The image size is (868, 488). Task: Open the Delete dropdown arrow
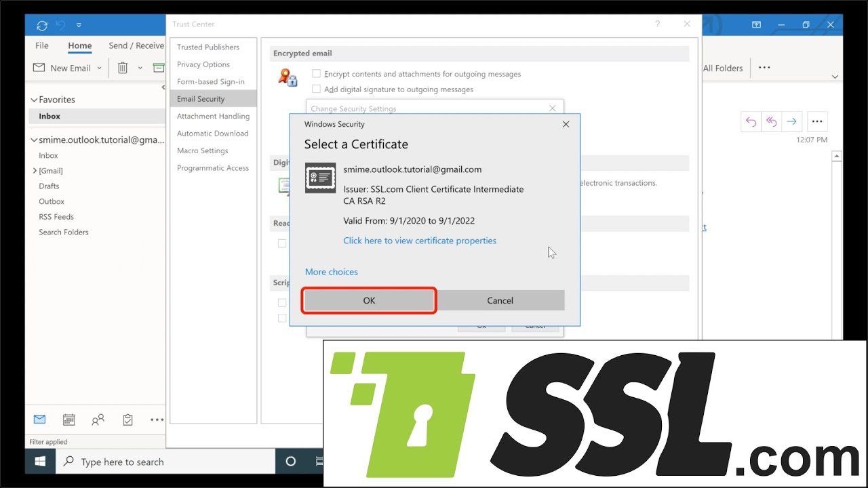140,68
